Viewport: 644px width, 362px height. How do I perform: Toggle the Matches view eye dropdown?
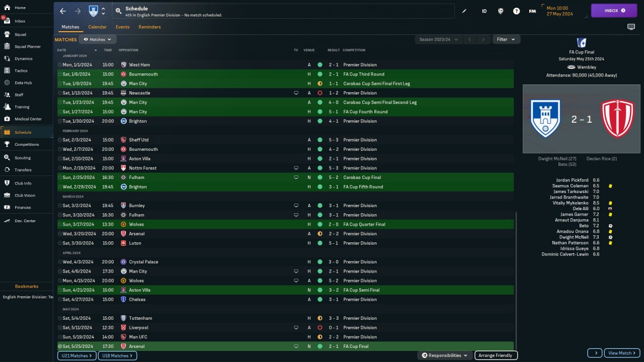[x=98, y=39]
